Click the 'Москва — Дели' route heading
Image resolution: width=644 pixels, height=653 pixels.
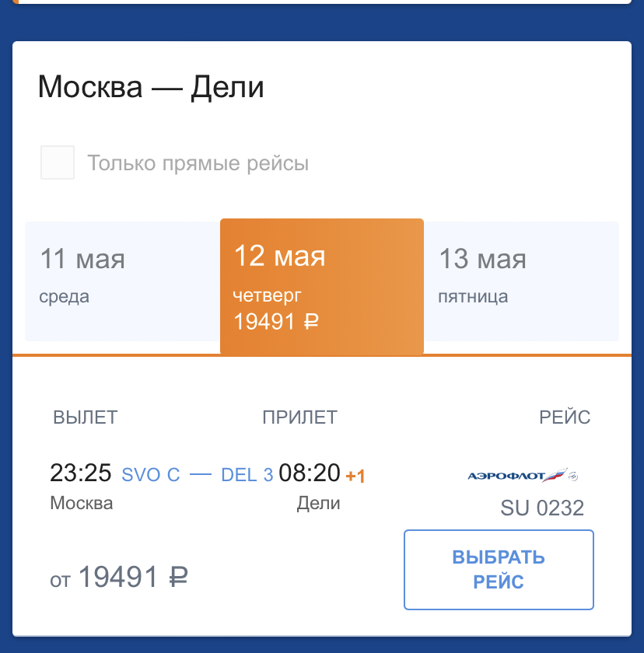coord(151,86)
